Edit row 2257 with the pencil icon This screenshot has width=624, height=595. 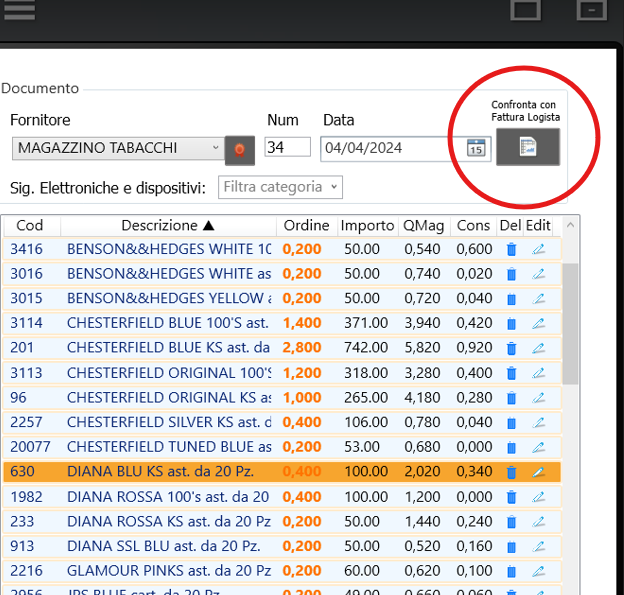coord(538,423)
